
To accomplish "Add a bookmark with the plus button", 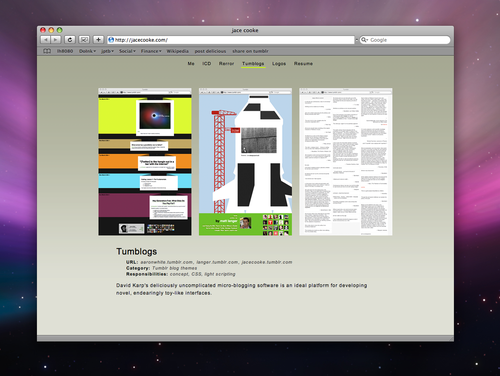I will [x=98, y=40].
